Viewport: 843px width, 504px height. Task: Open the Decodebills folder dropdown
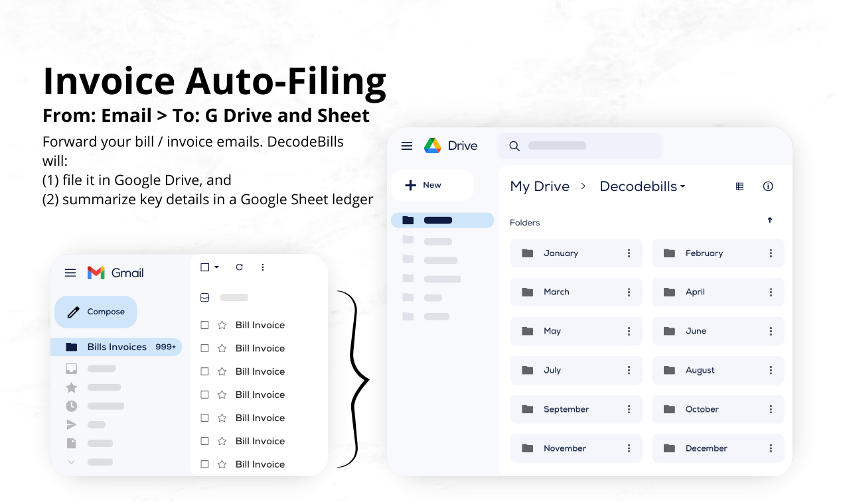coord(643,186)
